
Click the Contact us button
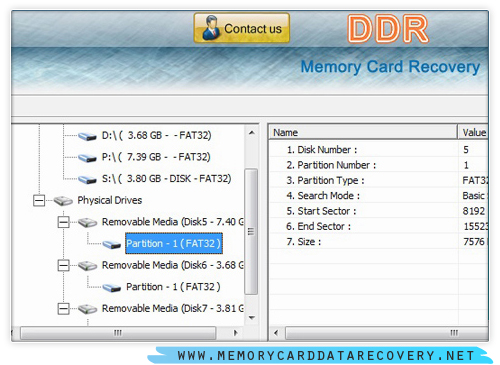click(x=242, y=28)
